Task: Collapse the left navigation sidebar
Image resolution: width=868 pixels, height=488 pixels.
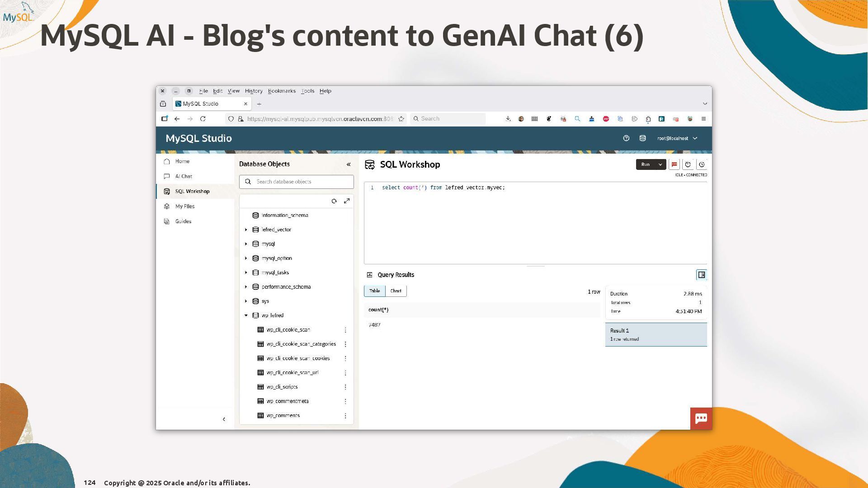Action: pos(224,419)
